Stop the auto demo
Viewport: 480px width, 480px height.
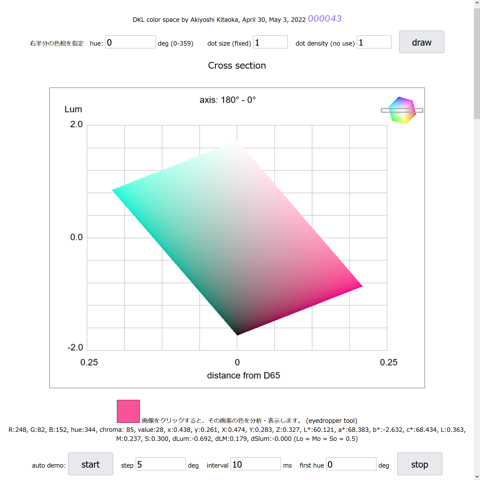(420, 464)
